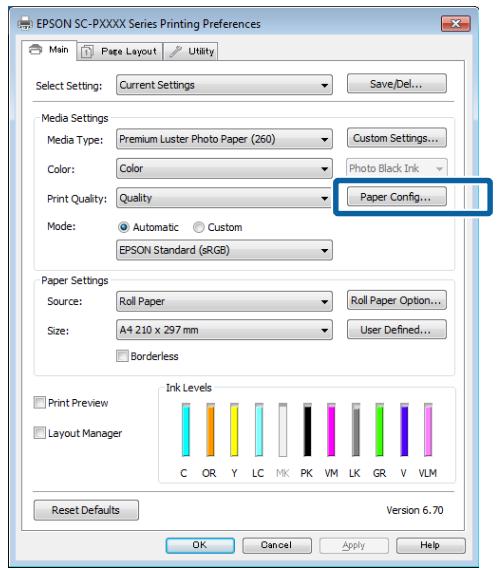This screenshot has height=570, width=498.
Task: Click the Version 6.70 text
Action: pos(415,510)
